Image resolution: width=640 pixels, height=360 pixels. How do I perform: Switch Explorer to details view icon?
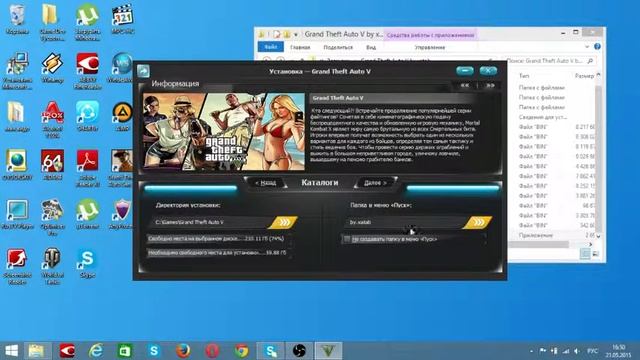585,253
